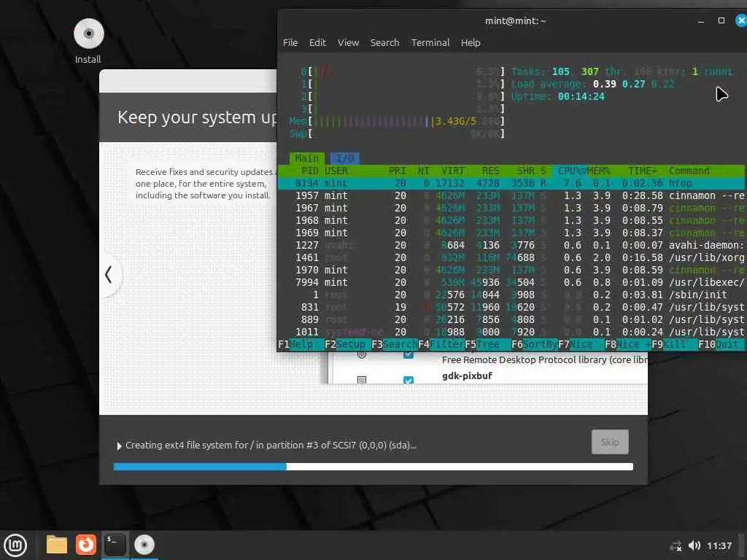The height and width of the screenshot is (560, 747).
Task: Click the Uptime 00:14:24 value
Action: [581, 97]
